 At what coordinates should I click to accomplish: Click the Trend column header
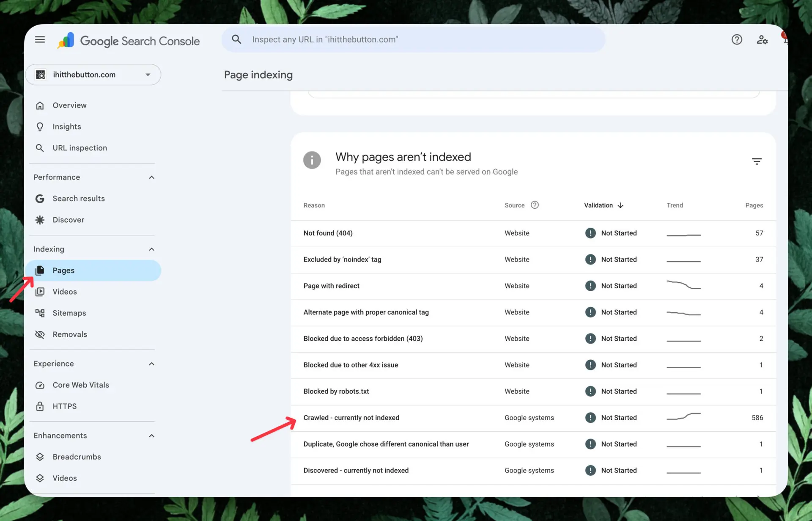pyautogui.click(x=675, y=205)
